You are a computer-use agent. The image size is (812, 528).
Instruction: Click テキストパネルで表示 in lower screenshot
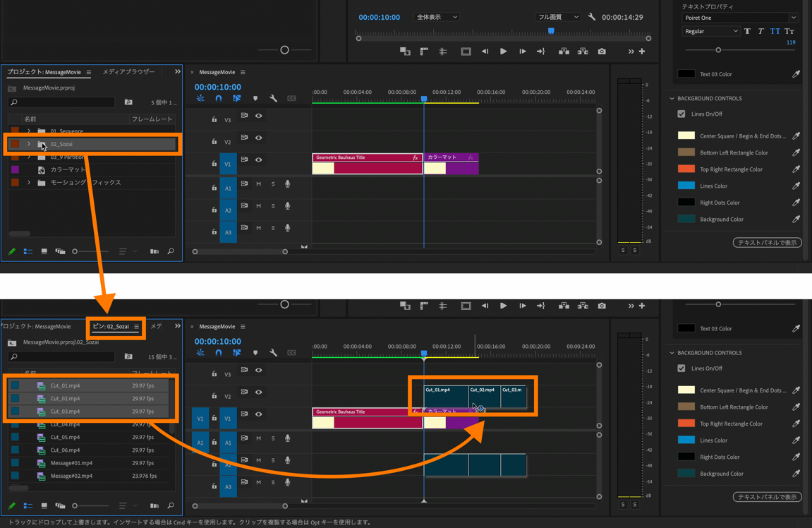[767, 497]
